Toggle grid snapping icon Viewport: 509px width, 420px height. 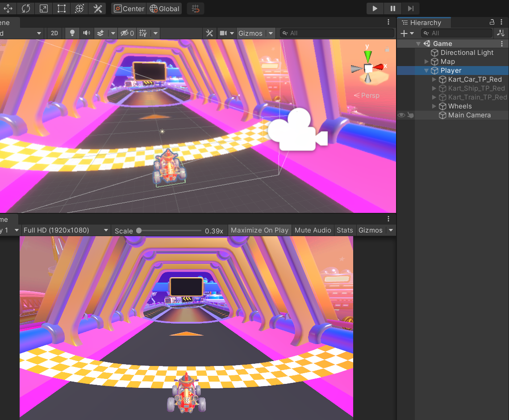point(196,8)
